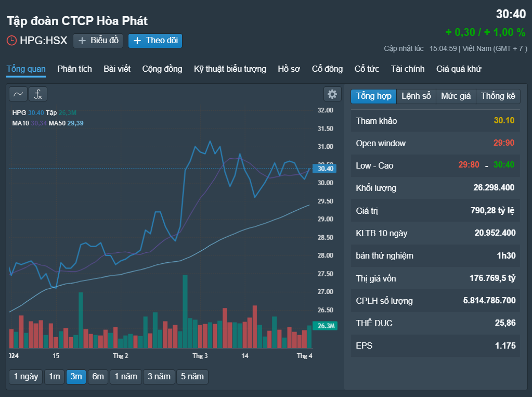Click the tallest green volume bar
532x397 pixels.
(185, 312)
